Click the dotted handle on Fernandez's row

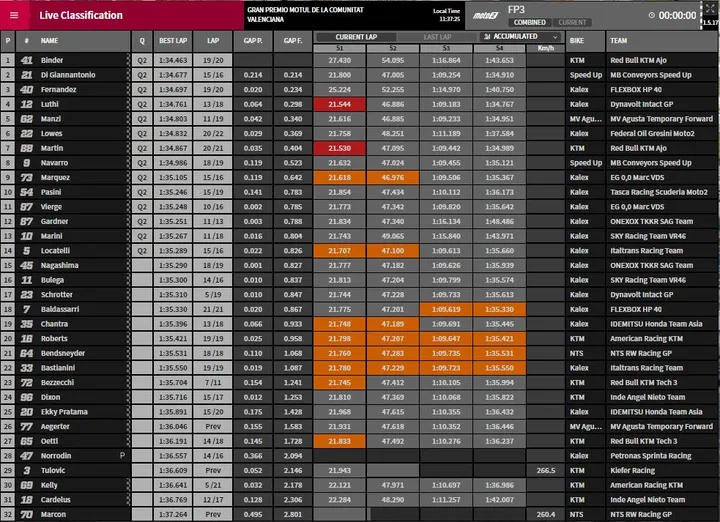pyautogui.click(x=128, y=90)
